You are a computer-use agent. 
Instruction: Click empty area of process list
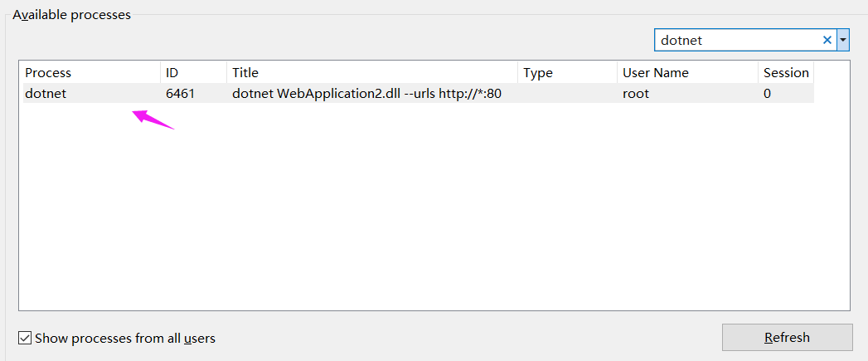coord(431,216)
